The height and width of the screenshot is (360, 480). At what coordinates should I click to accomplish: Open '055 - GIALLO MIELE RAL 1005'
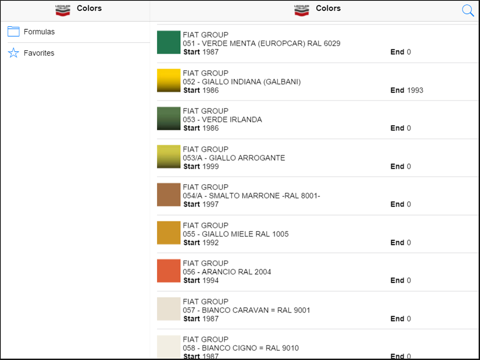tap(236, 234)
